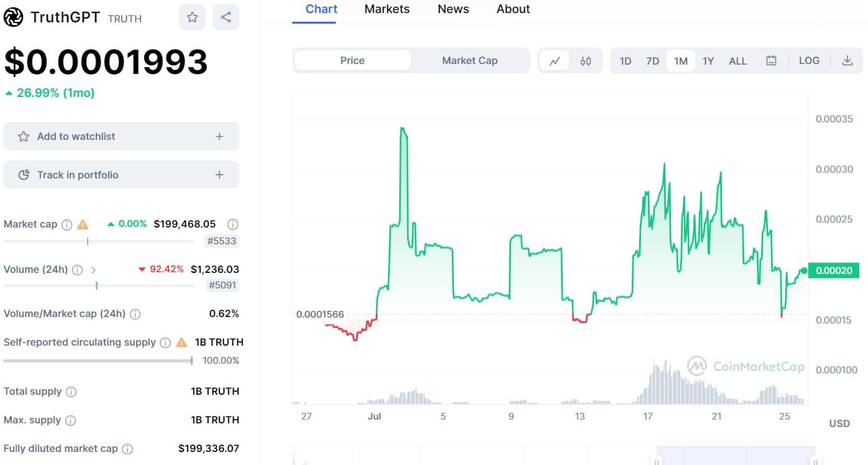Click the 0.0001566 baseline price label
868x465 pixels.
(x=320, y=315)
